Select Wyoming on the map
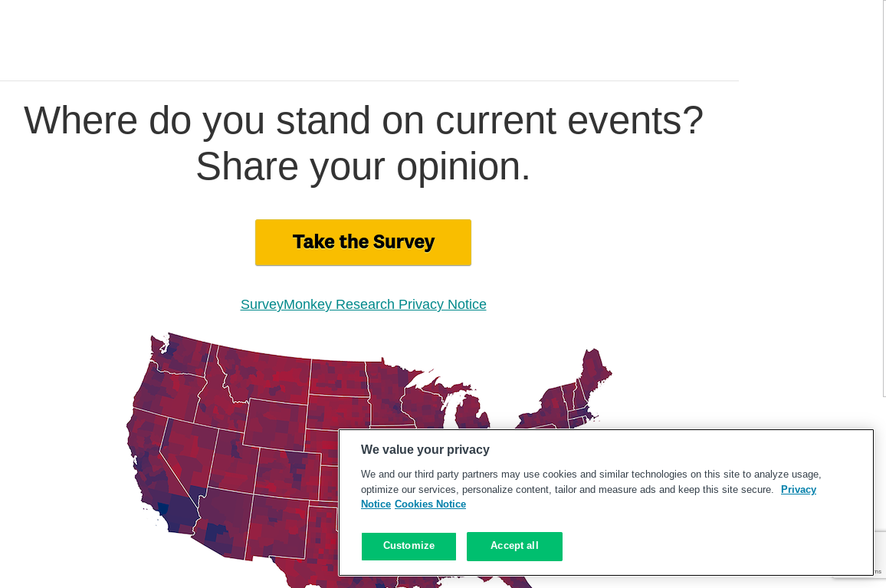Image resolution: width=886 pixels, height=588 pixels. point(276,424)
